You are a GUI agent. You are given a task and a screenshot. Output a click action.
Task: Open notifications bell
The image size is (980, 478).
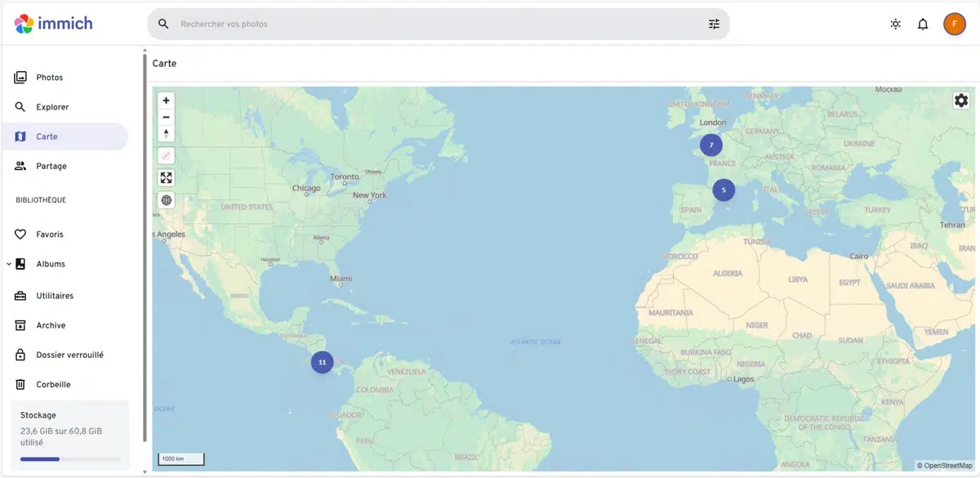[x=923, y=24]
